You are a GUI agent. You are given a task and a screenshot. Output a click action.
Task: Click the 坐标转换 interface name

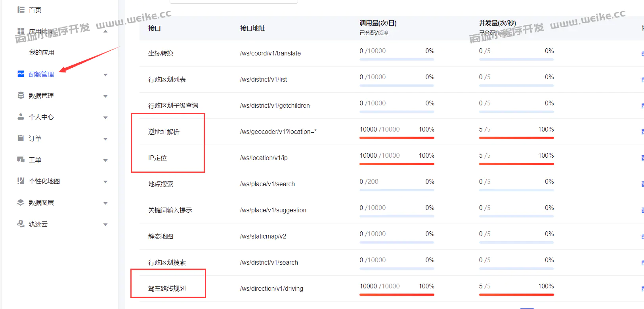coord(161,53)
